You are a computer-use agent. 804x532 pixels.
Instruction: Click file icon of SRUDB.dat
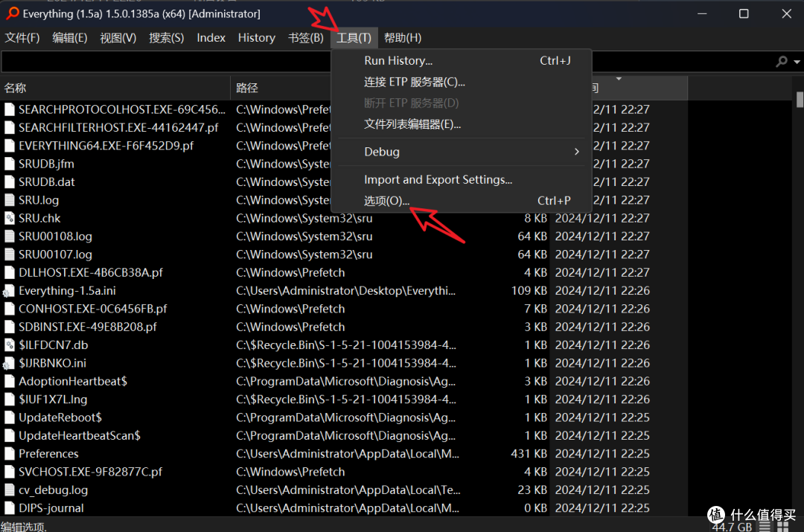(9, 182)
